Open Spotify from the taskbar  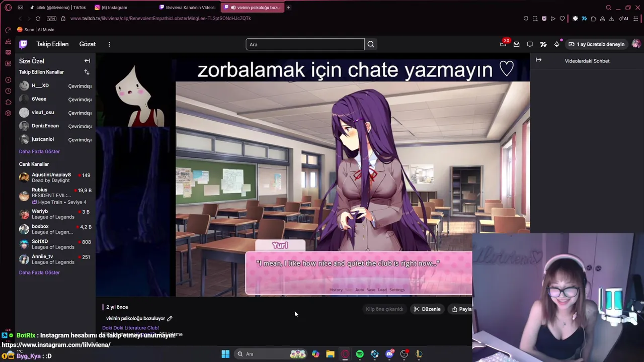pos(360,354)
